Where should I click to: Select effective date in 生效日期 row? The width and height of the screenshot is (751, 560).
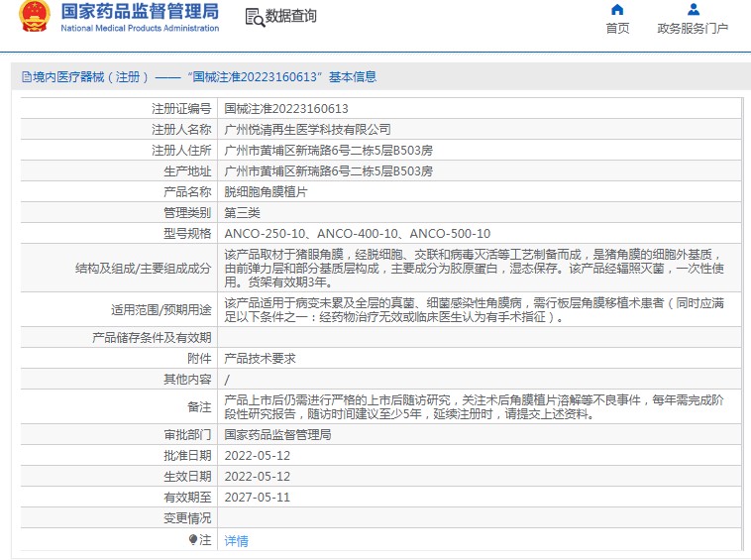(x=258, y=477)
